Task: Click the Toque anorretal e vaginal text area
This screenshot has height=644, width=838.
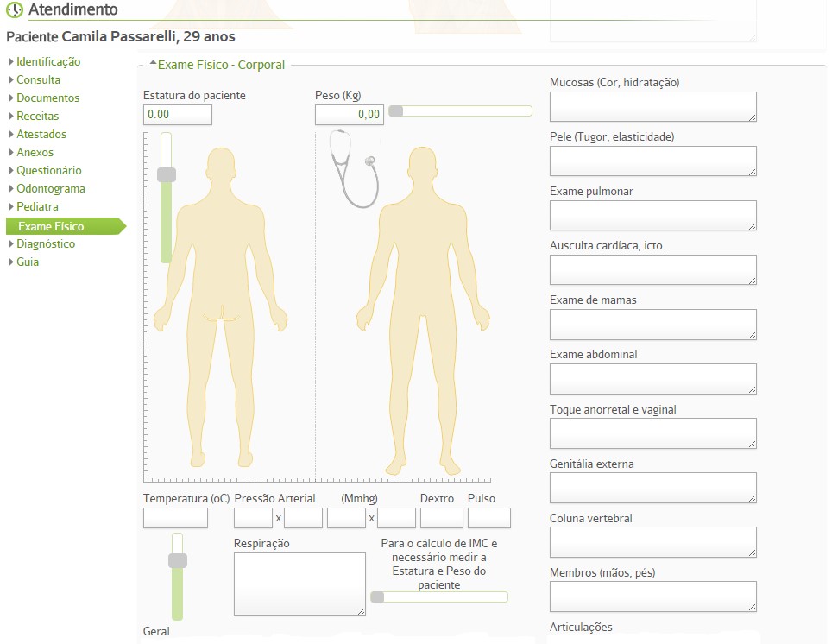Action: pos(653,433)
